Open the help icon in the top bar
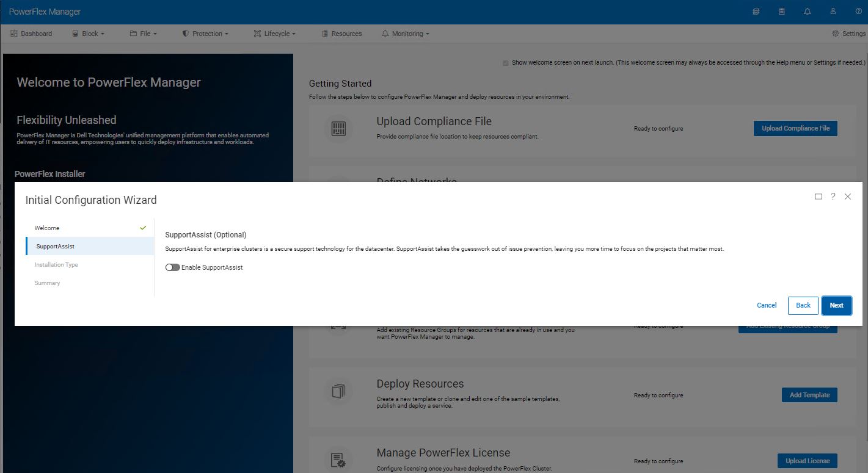The height and width of the screenshot is (473, 868). [x=858, y=11]
